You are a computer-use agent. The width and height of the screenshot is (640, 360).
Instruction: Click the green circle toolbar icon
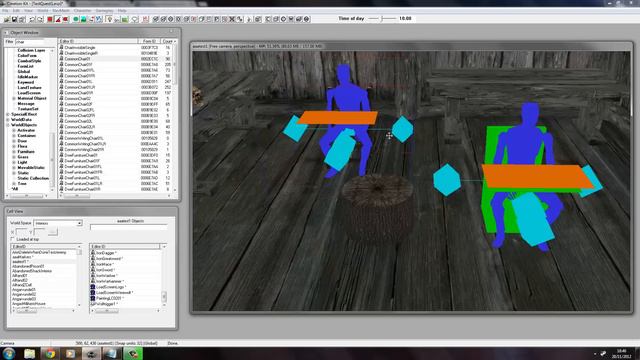[x=76, y=19]
